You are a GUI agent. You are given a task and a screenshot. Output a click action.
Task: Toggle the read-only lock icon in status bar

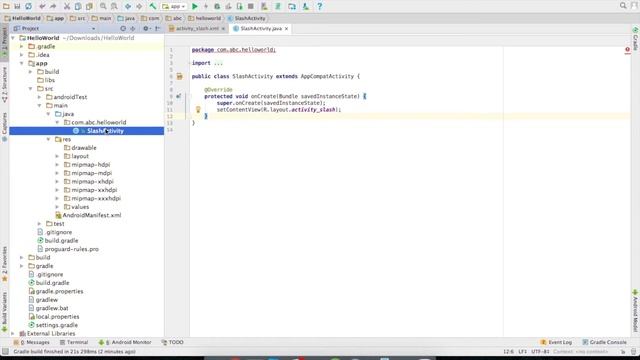pos(623,351)
